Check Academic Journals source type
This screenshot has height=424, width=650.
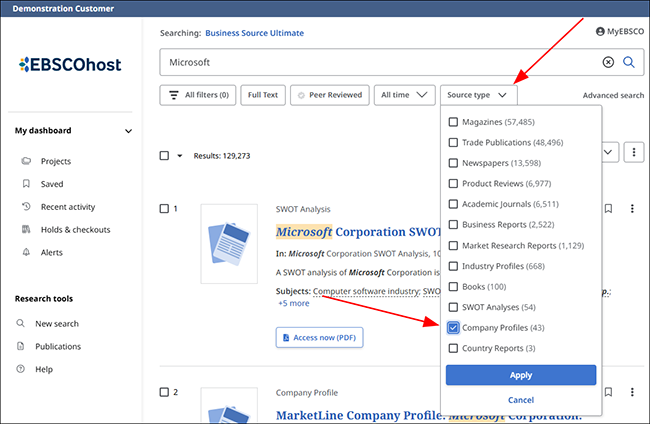454,204
